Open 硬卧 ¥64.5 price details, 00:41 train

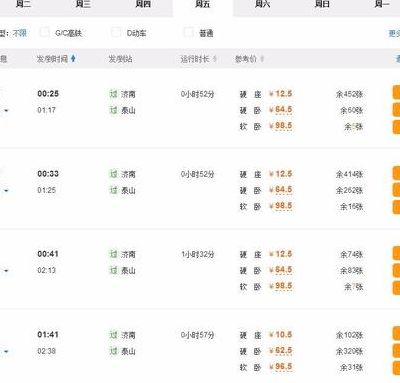click(x=281, y=270)
